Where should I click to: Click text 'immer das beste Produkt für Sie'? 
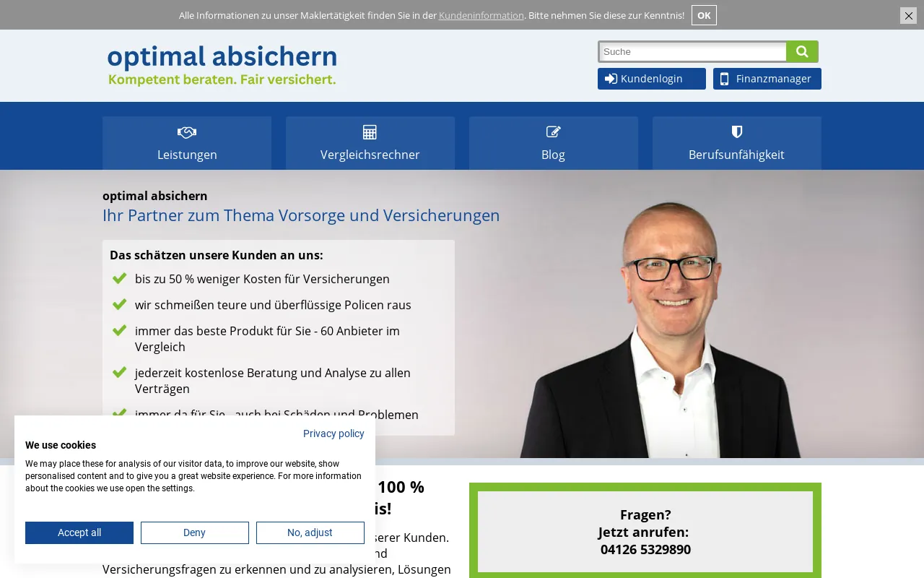267,339
